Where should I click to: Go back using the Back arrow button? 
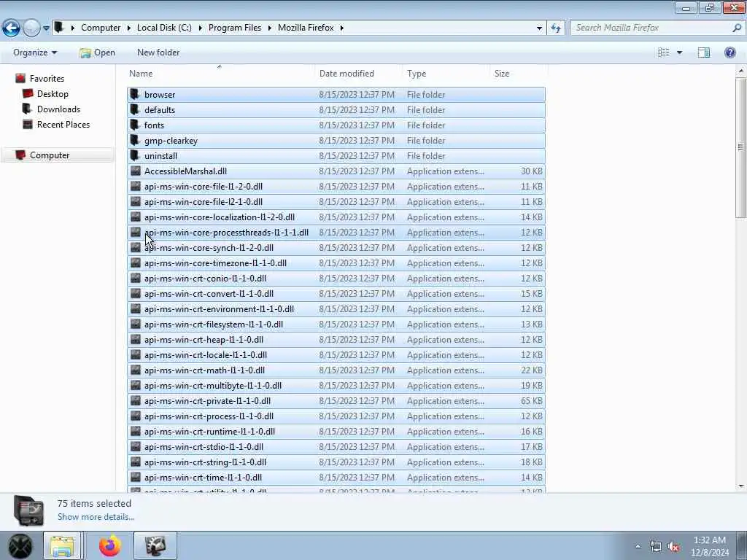12,28
